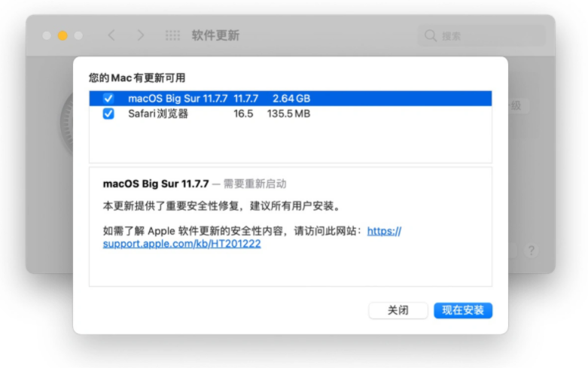Image resolution: width=588 pixels, height=368 pixels.
Task: Open the support.apple.com/kb/HT201222 link
Action: coord(182,244)
